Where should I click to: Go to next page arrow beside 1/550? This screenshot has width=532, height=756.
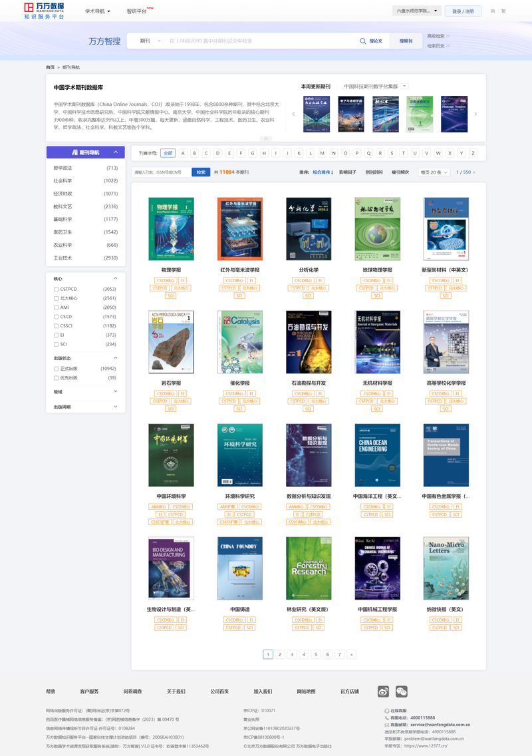point(474,172)
